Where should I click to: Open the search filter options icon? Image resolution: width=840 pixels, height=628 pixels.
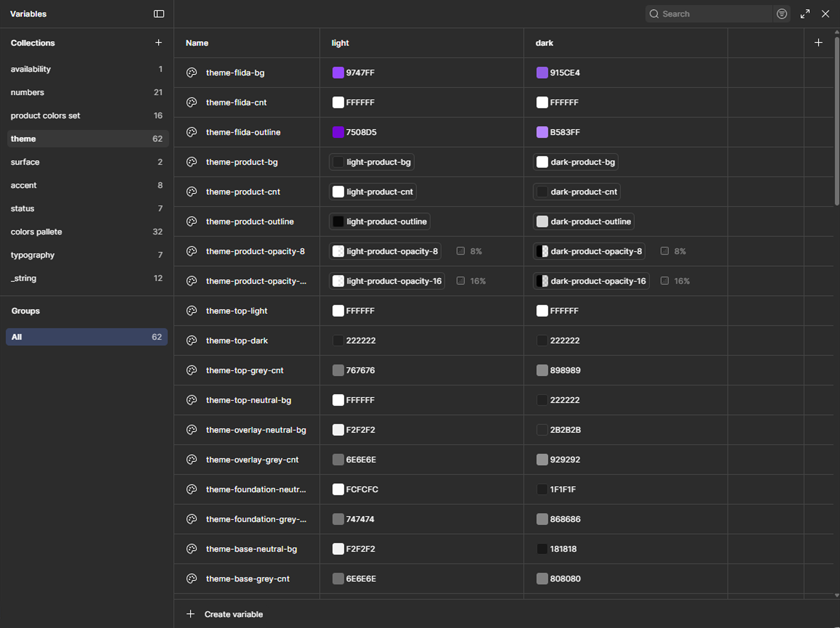click(x=782, y=14)
